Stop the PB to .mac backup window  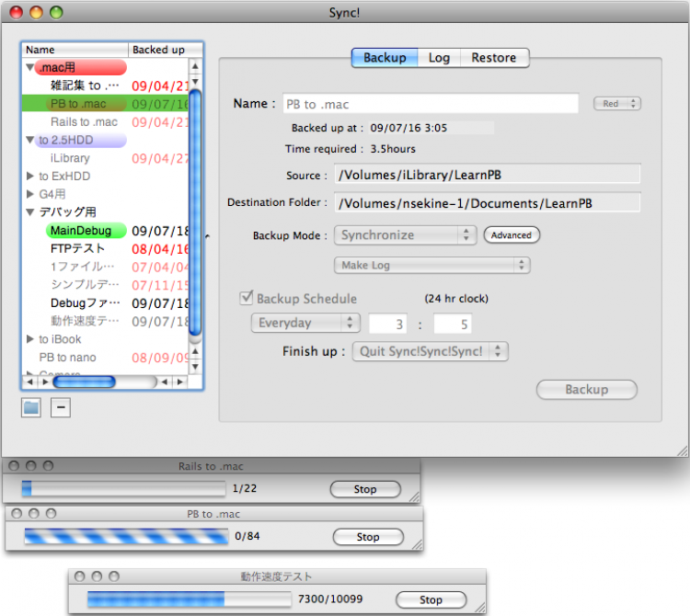click(368, 537)
